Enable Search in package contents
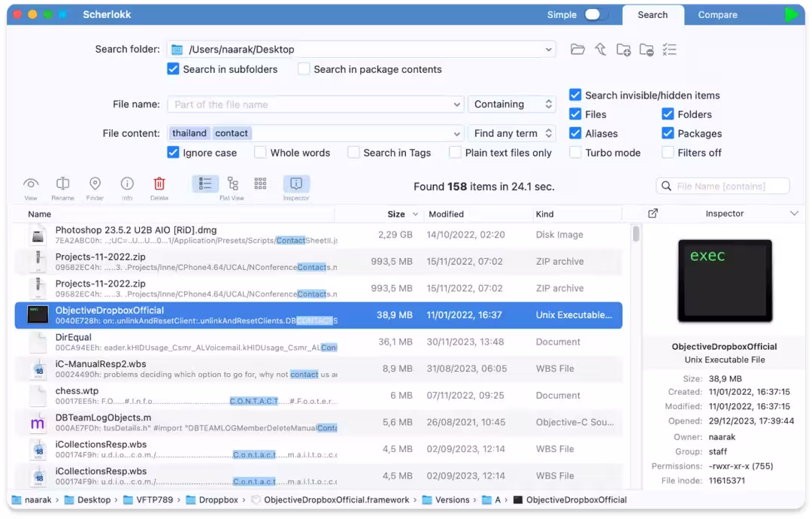The height and width of the screenshot is (519, 812). (304, 69)
